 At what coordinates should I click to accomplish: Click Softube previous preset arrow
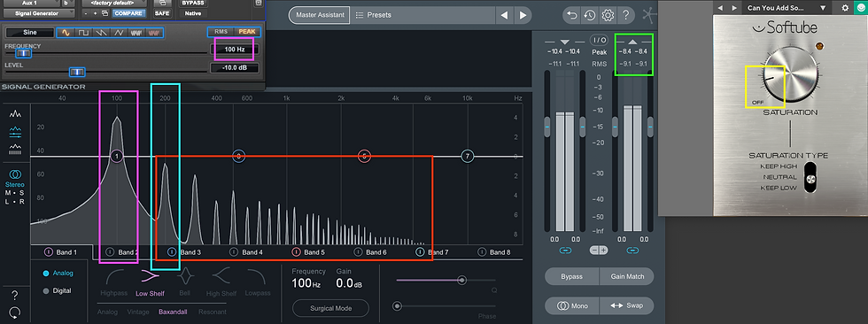point(720,8)
